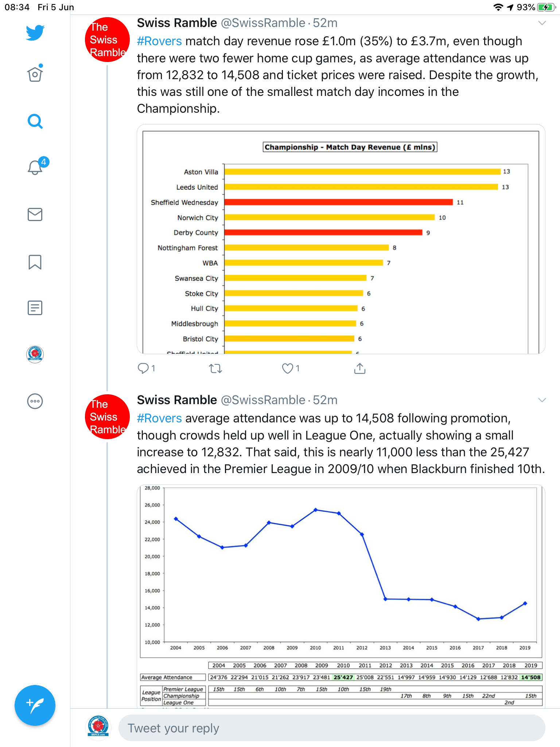This screenshot has height=747, width=560.
Task: Open the Twitter bird home logo
Action: (x=35, y=32)
